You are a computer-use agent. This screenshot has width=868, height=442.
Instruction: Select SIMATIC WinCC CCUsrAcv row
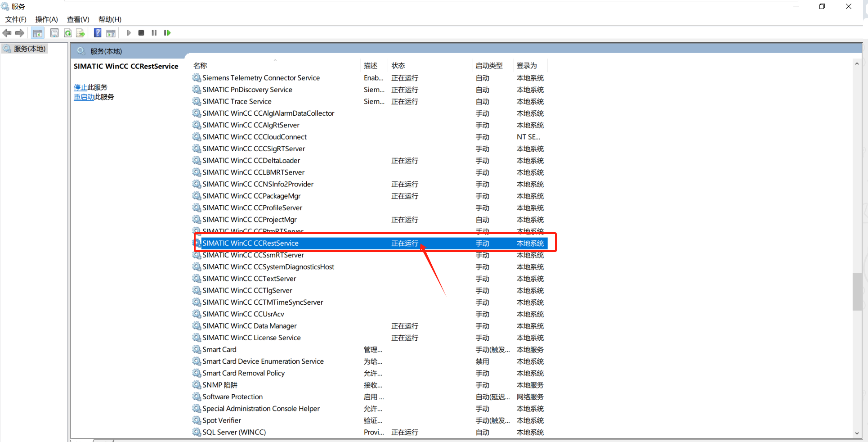(x=369, y=314)
